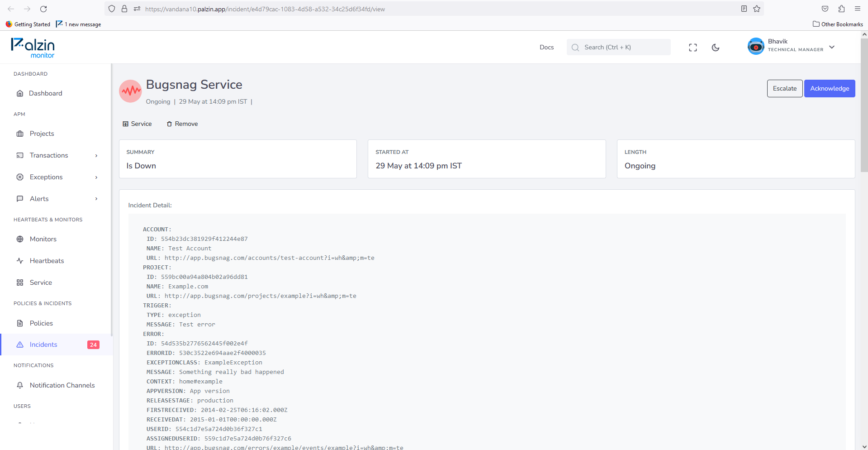Click the Monitors globe icon
This screenshot has width=868, height=450.
tap(20, 239)
